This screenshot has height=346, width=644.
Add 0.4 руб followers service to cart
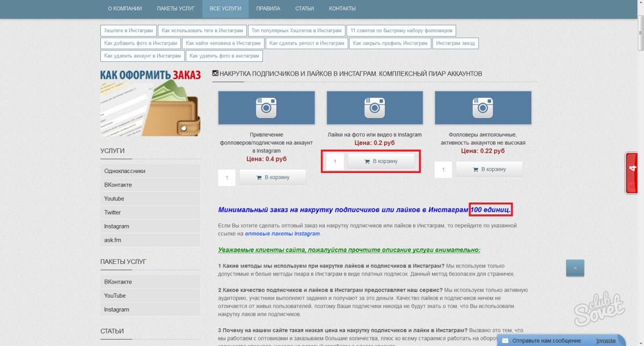pos(273,177)
